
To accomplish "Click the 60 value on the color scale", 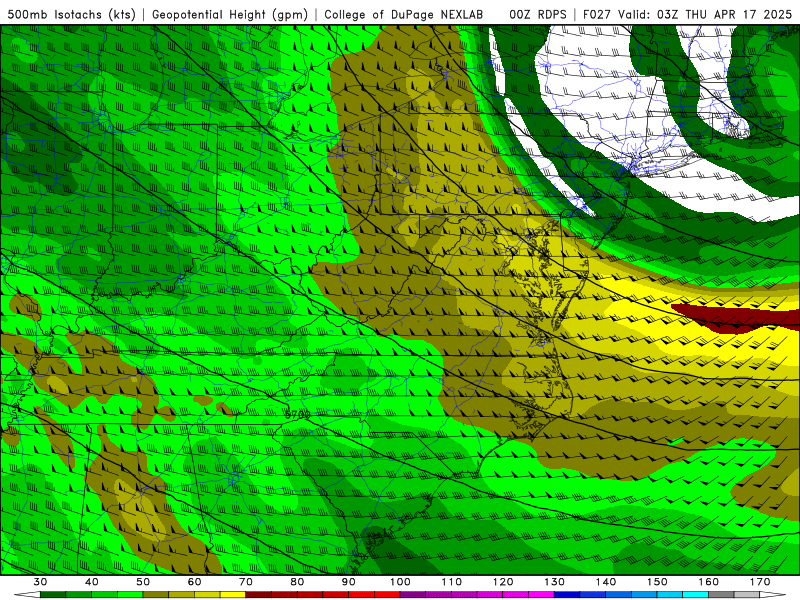I will pos(194,582).
